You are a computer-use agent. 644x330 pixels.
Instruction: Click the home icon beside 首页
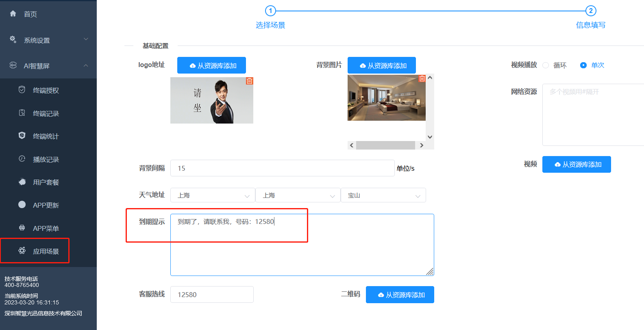pos(13,14)
